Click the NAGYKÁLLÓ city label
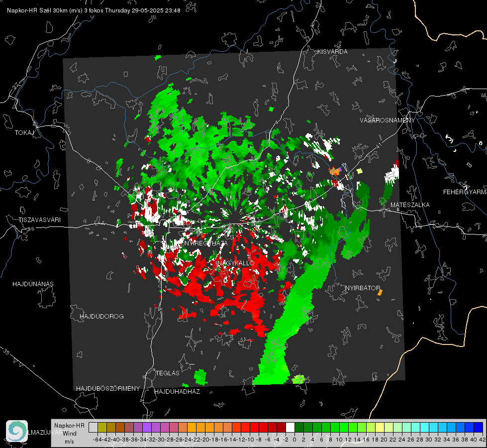Screen dimensions: 487x448 (x=236, y=263)
